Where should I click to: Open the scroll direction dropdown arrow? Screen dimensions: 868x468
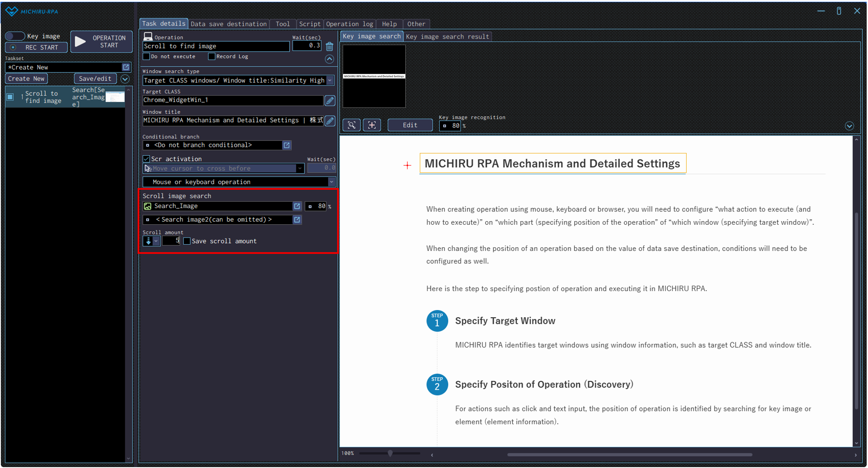point(156,241)
